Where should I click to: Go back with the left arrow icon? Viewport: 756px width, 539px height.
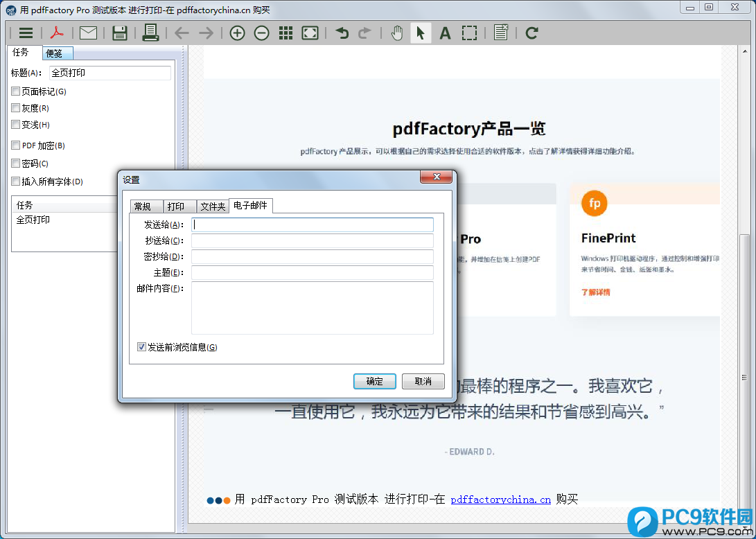[x=182, y=33]
